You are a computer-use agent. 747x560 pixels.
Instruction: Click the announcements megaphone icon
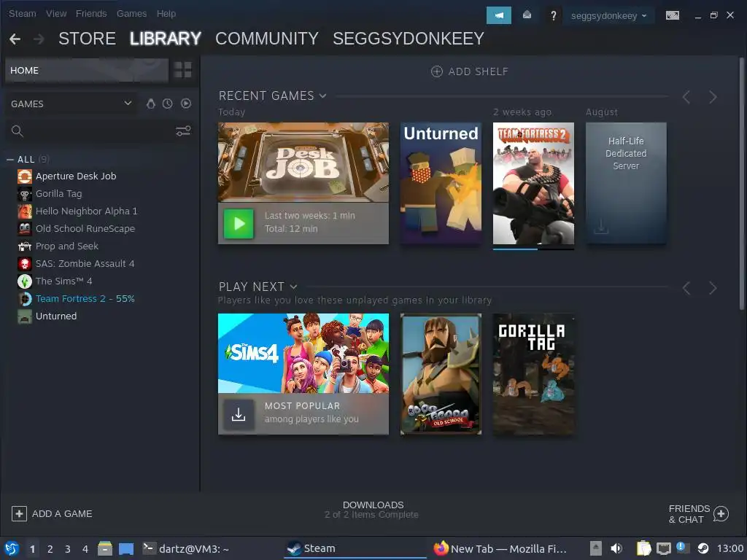tap(499, 15)
